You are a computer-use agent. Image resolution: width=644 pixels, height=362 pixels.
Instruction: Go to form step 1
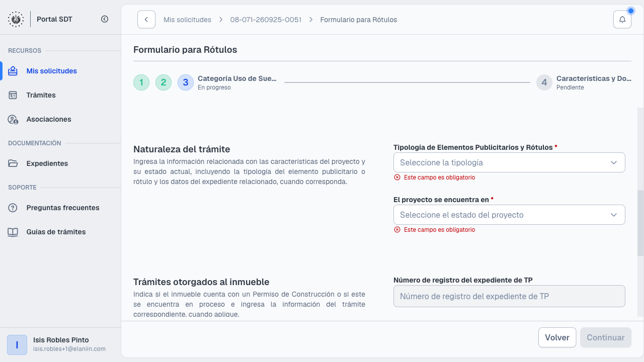(x=141, y=82)
